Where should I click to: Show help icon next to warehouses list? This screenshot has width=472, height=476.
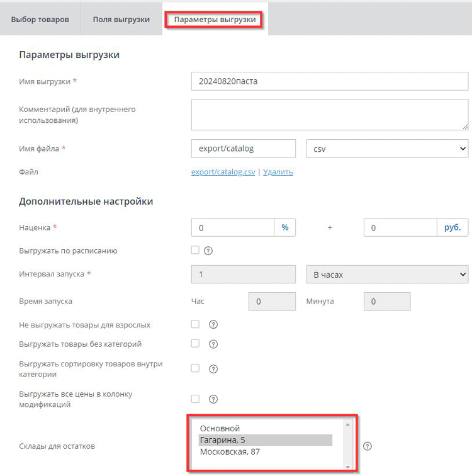click(368, 446)
